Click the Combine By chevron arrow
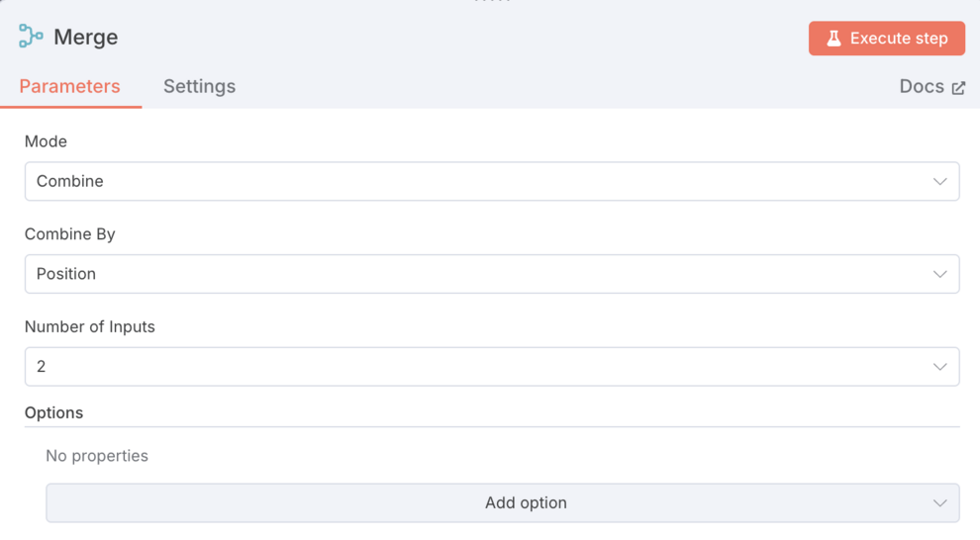Screen dimensions: 980x540 (x=939, y=274)
